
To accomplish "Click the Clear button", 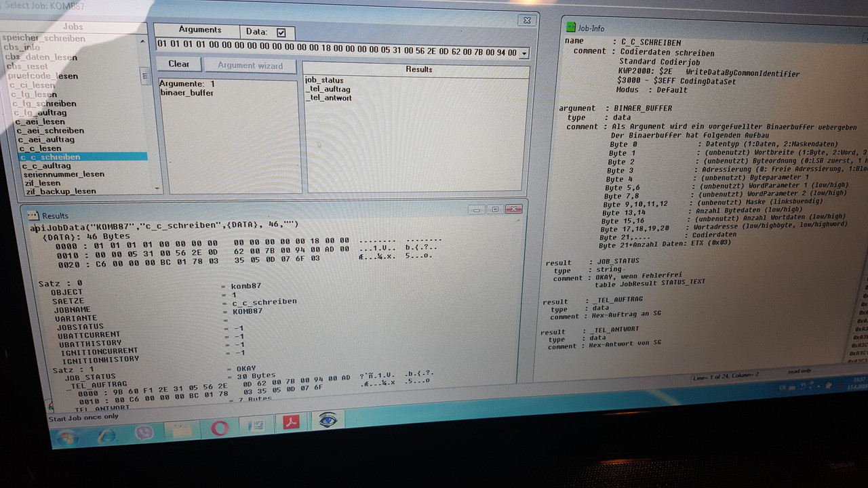I will [179, 64].
